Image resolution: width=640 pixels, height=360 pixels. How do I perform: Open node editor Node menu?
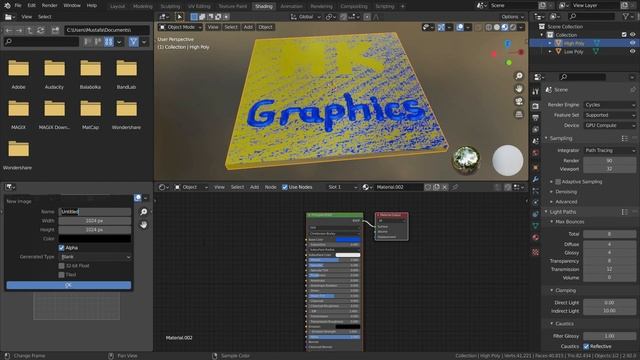[x=270, y=187]
